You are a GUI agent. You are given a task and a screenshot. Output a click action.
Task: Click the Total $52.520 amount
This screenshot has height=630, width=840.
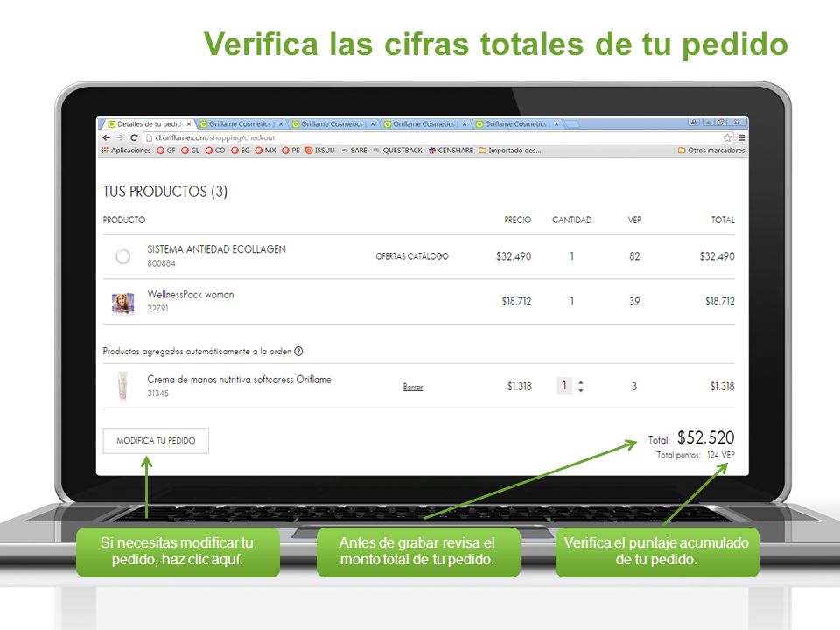(705, 437)
